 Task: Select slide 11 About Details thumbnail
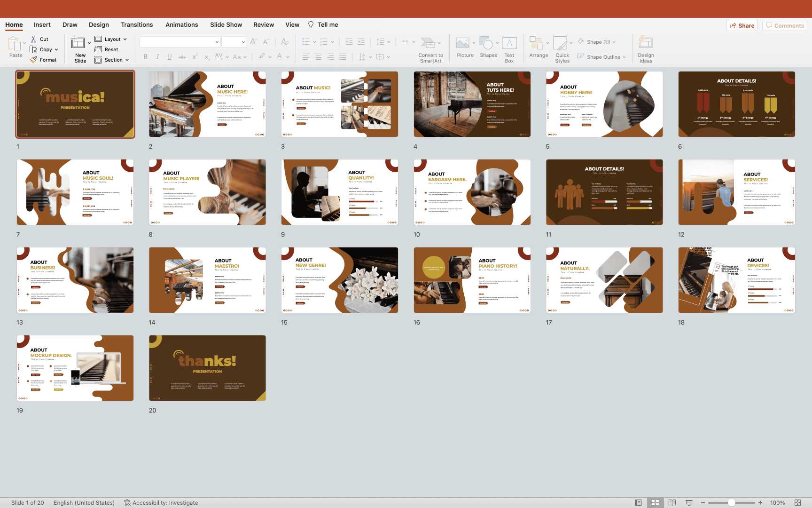[x=604, y=192]
